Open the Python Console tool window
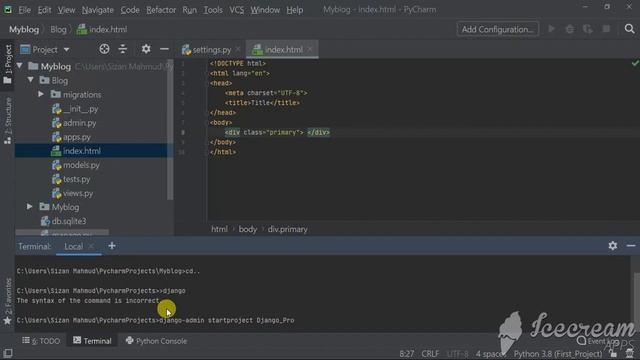Image resolution: width=640 pixels, height=360 pixels. [156, 341]
